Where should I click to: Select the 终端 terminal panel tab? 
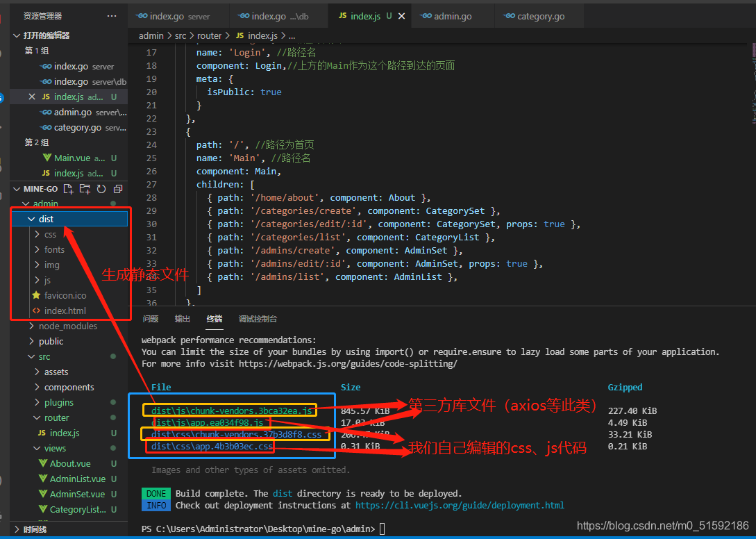tap(215, 319)
